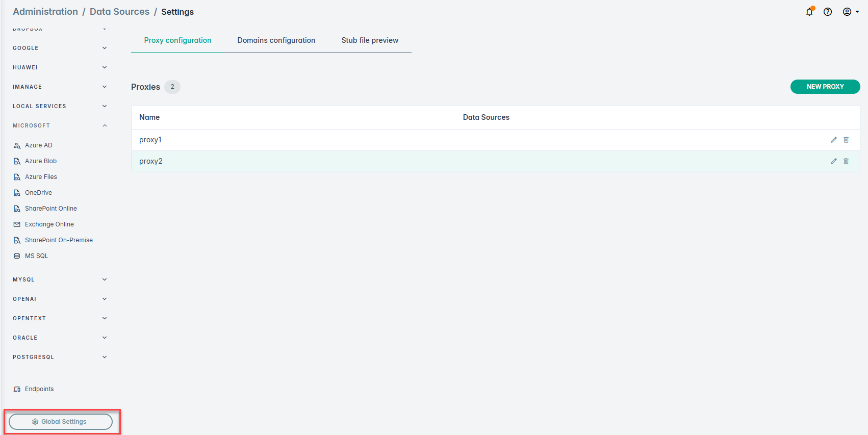The image size is (868, 435).
Task: Open the help question mark icon
Action: (828, 12)
